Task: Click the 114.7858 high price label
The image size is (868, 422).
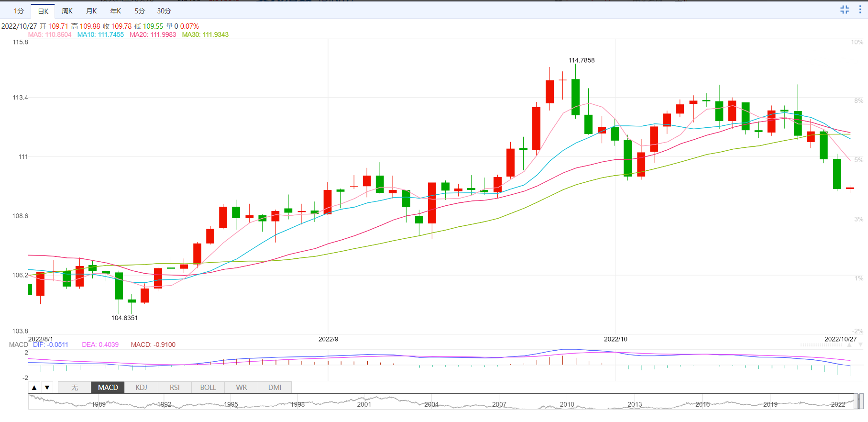Action: pyautogui.click(x=582, y=60)
